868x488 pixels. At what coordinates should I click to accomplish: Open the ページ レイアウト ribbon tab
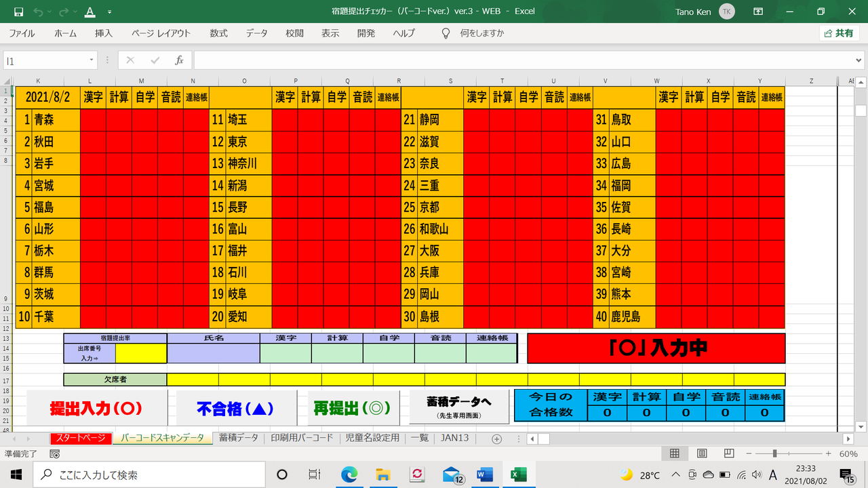tap(161, 33)
